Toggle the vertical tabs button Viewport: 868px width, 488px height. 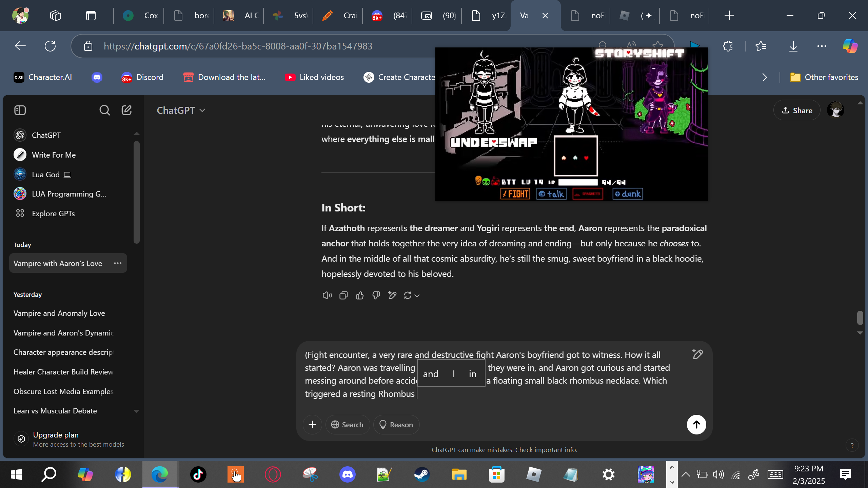[91, 16]
